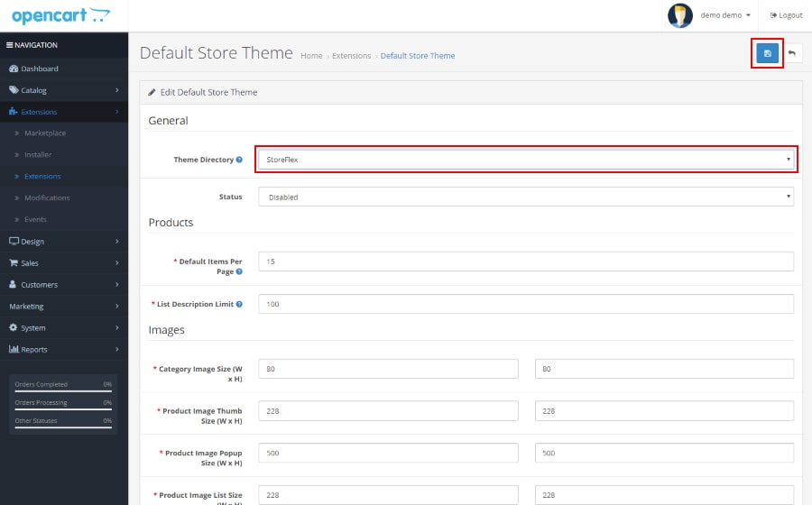The width and height of the screenshot is (812, 505).
Task: Click the Marketing chevron arrow
Action: [117, 307]
